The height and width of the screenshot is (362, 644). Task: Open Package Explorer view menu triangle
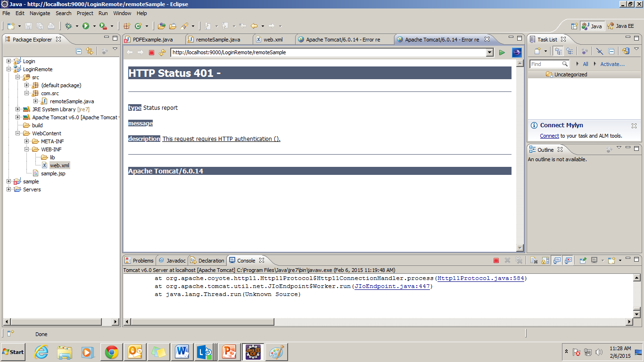(115, 50)
